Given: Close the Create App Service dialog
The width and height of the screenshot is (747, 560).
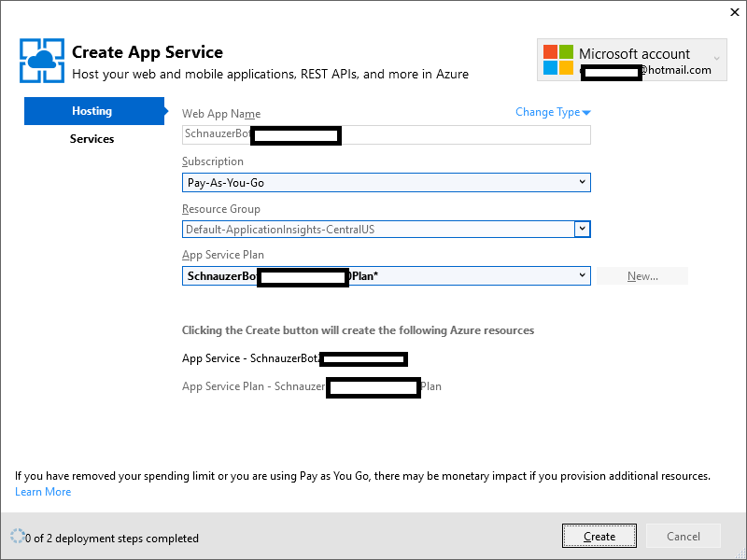Looking at the screenshot, I should tap(735, 12).
